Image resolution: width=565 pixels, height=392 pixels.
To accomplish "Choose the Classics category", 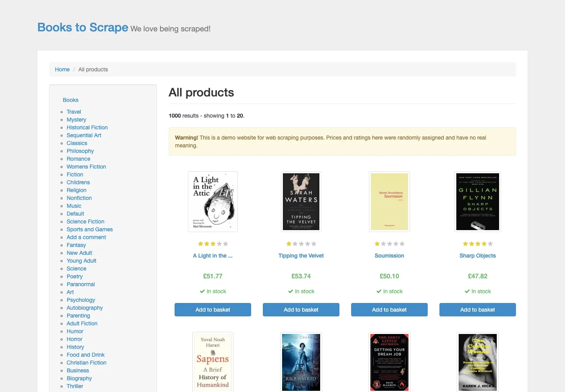I will point(77,143).
